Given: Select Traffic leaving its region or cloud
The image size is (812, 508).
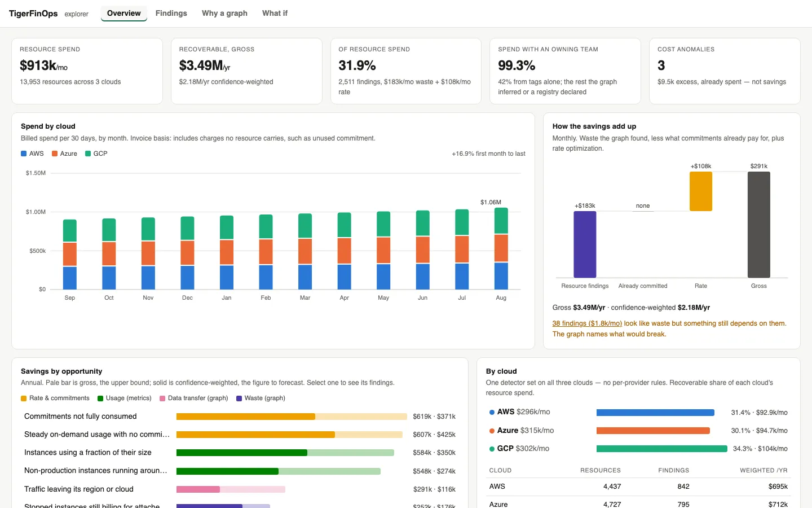Looking at the screenshot, I should tap(240, 489).
